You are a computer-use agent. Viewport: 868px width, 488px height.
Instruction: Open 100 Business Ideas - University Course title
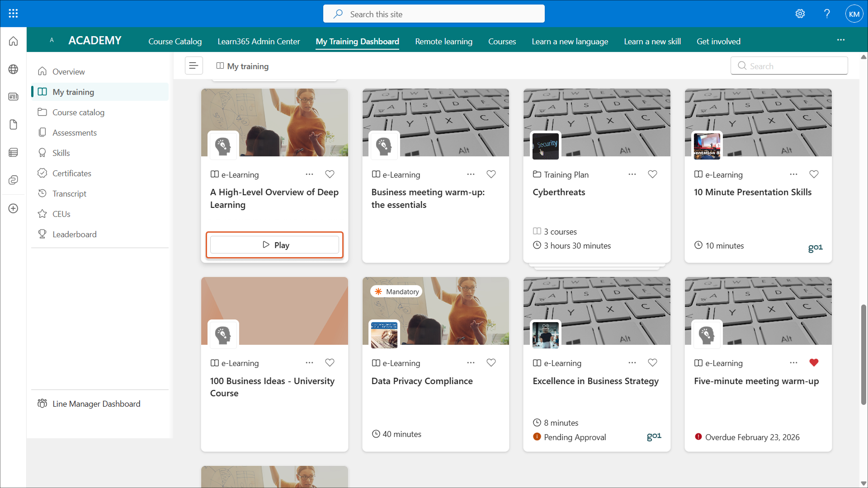click(272, 387)
